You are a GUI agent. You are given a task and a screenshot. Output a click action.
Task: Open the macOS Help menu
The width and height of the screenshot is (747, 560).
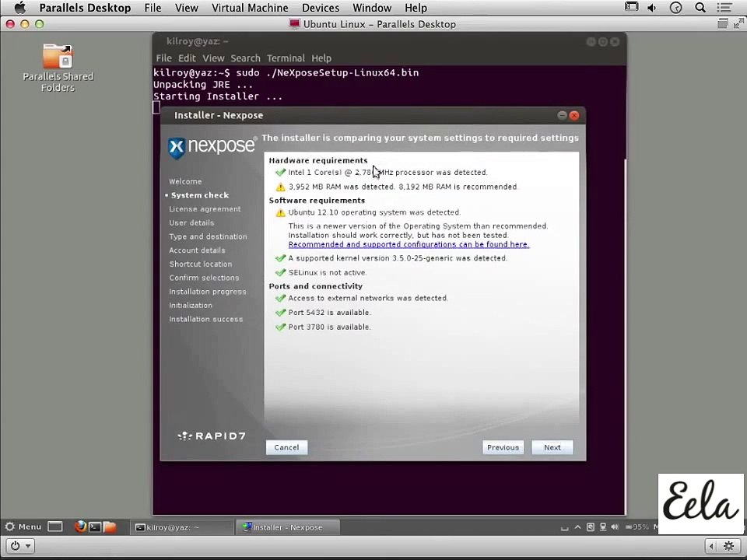click(x=416, y=8)
